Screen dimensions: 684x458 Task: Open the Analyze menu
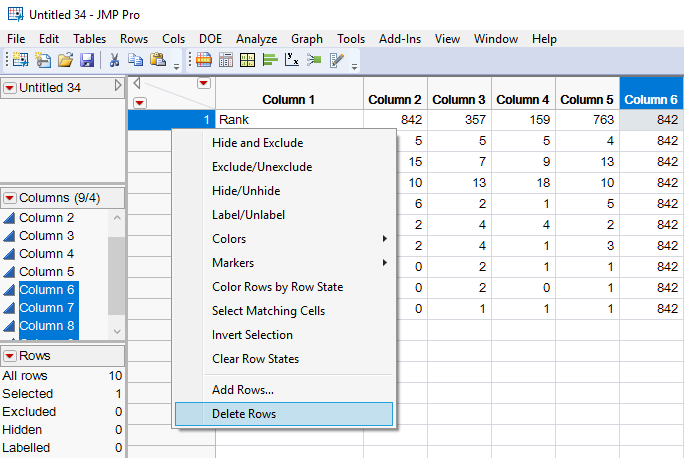click(256, 39)
